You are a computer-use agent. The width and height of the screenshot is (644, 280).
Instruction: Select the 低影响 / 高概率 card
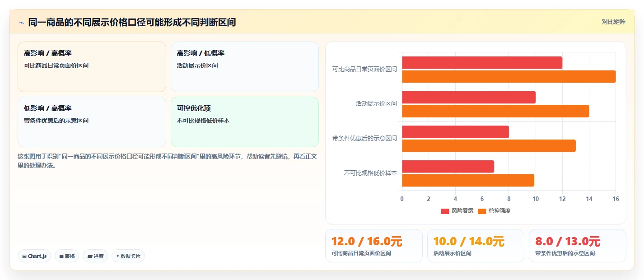[92, 122]
